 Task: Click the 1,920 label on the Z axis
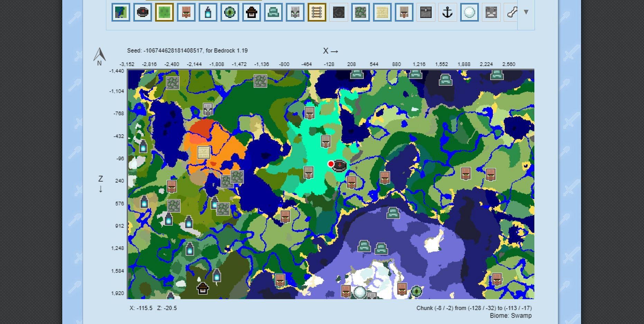[118, 293]
